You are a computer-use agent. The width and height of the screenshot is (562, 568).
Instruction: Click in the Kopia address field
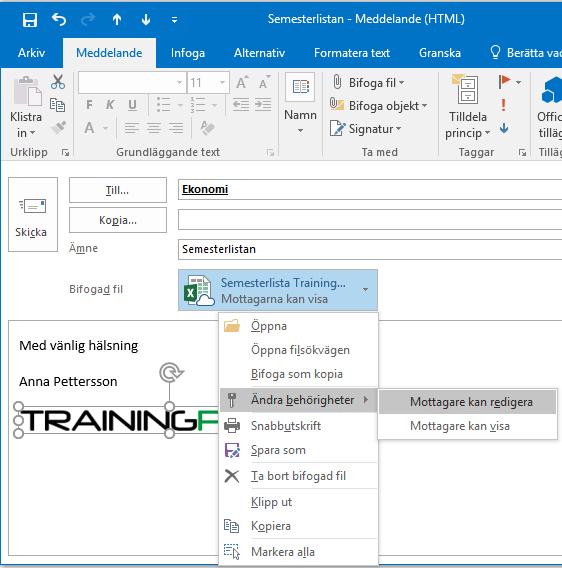pos(370,220)
